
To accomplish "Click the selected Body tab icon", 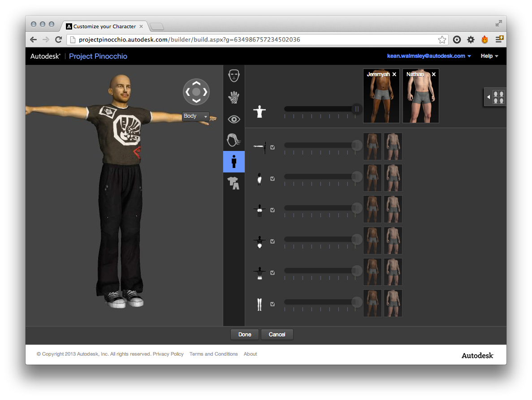I will coord(234,162).
